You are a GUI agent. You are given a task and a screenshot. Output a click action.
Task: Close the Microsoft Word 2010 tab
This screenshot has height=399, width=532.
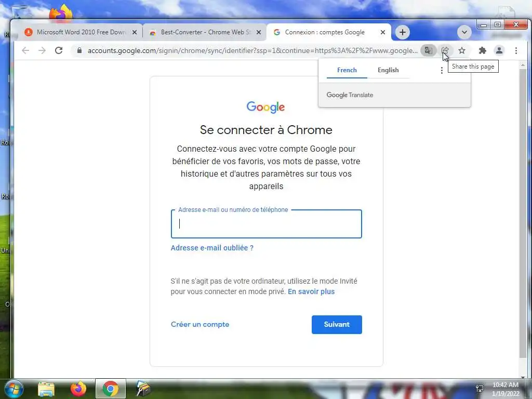135,32
